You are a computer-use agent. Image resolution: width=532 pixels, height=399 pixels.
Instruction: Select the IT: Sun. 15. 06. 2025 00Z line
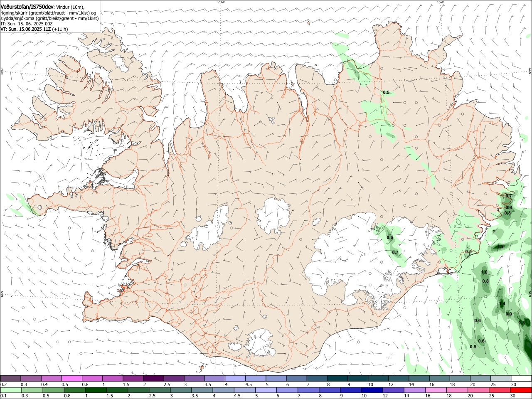(26, 24)
